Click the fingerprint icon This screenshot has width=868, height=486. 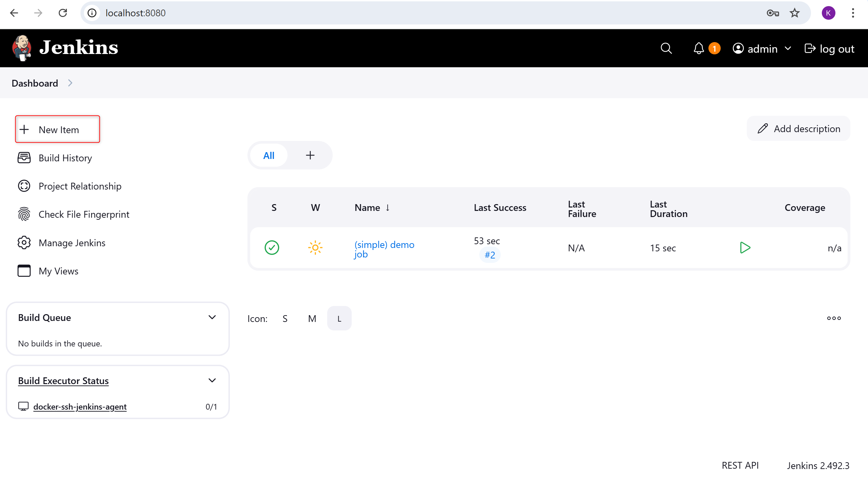pos(24,214)
